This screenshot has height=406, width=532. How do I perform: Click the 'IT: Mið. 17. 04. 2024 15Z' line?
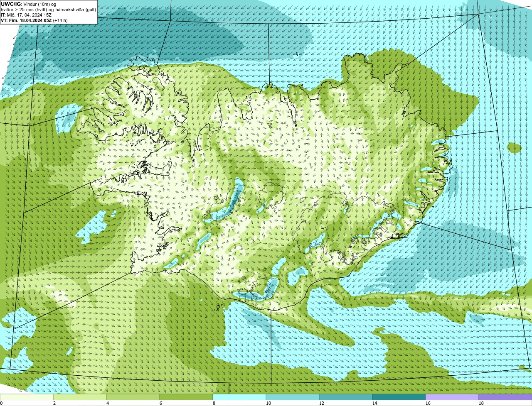[x=26, y=15]
